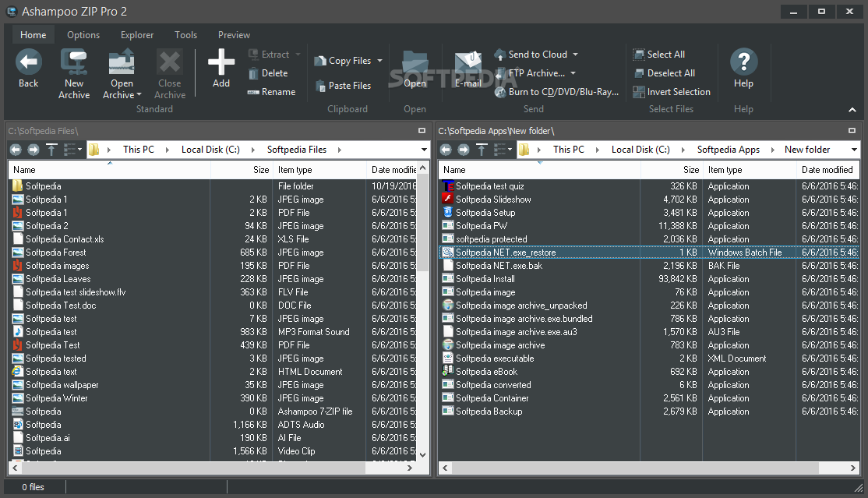Viewport: 868px width, 498px height.
Task: Go back in left pane navigation
Action: (x=16, y=150)
